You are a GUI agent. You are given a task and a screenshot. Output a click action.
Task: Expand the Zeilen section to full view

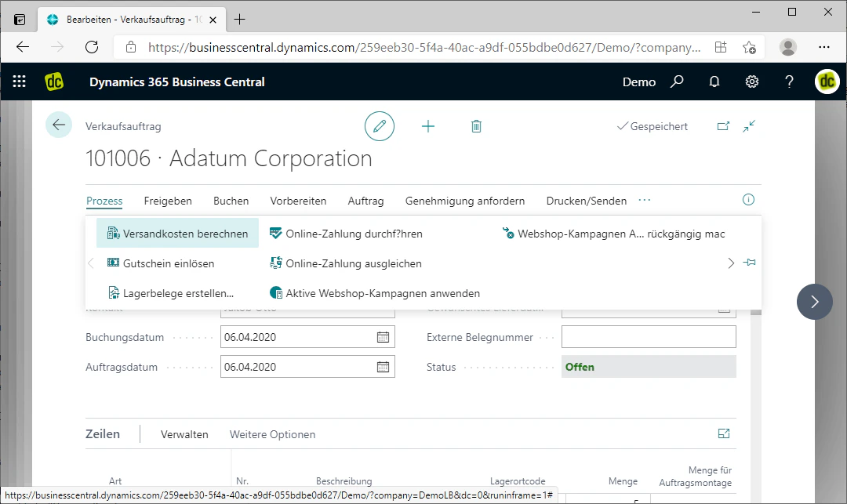tap(724, 433)
